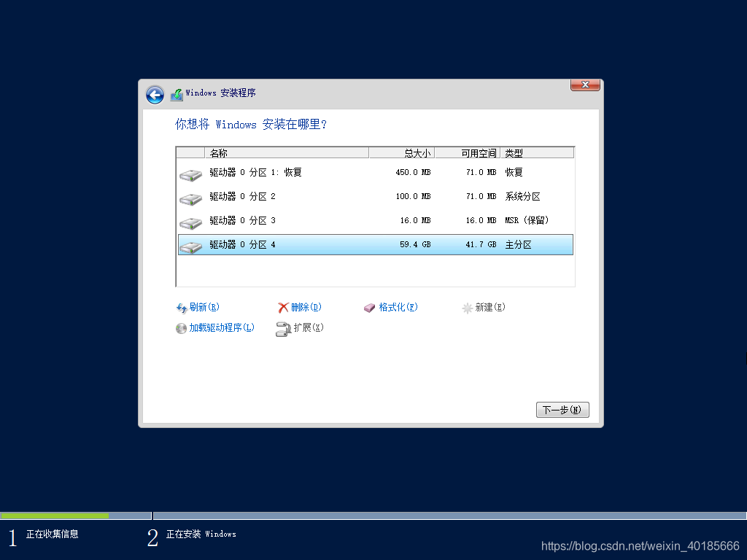Select row 驱动器 0 分区 3
747x560 pixels.
click(x=376, y=220)
